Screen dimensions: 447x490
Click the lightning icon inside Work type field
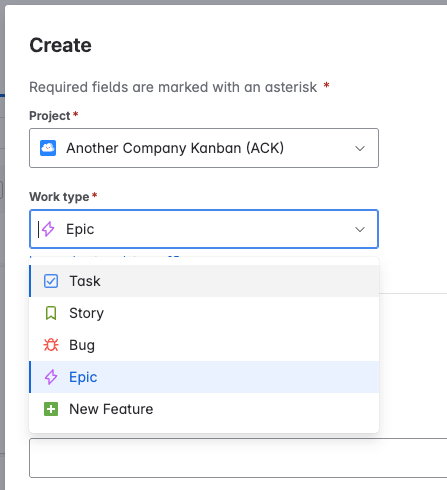pyautogui.click(x=48, y=229)
